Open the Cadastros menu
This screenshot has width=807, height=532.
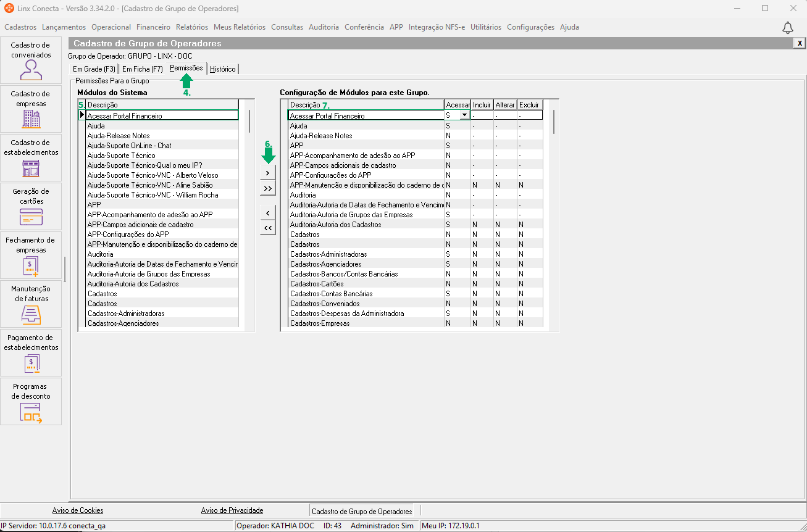tap(20, 27)
